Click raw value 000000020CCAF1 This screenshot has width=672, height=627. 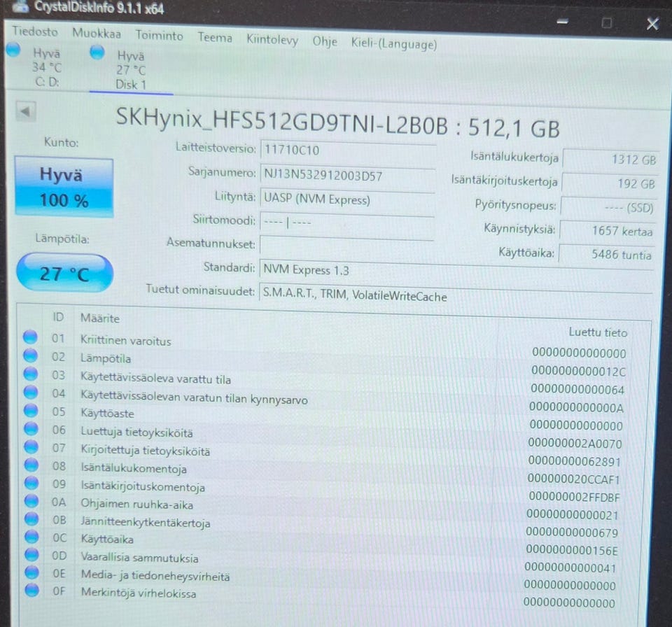pyautogui.click(x=574, y=479)
